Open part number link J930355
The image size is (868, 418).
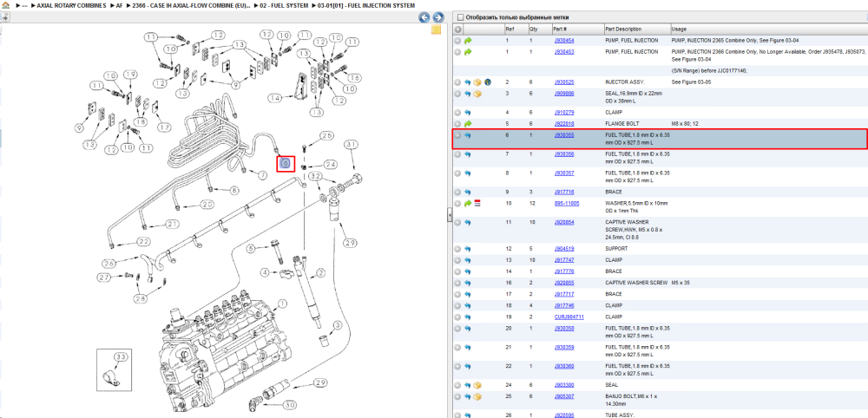(564, 135)
